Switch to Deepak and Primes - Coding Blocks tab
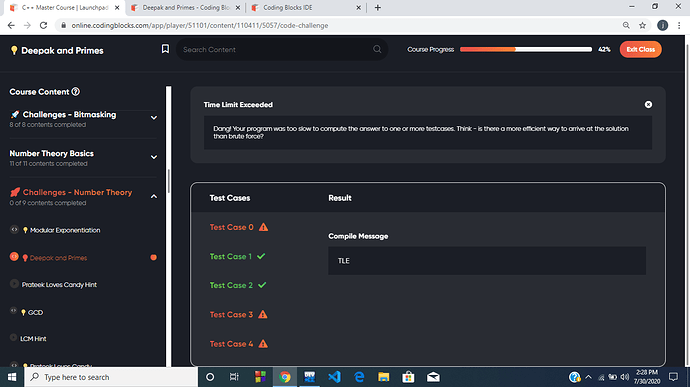The height and width of the screenshot is (387, 690). 185,7
